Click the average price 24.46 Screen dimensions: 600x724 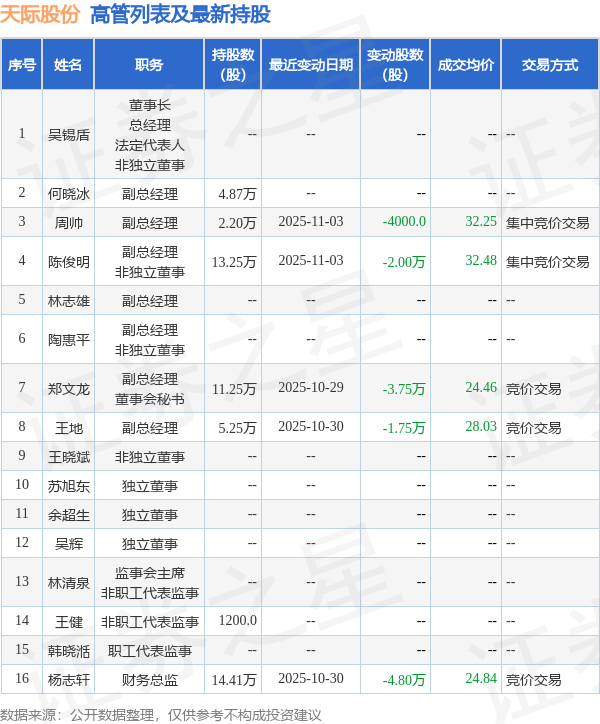click(481, 387)
